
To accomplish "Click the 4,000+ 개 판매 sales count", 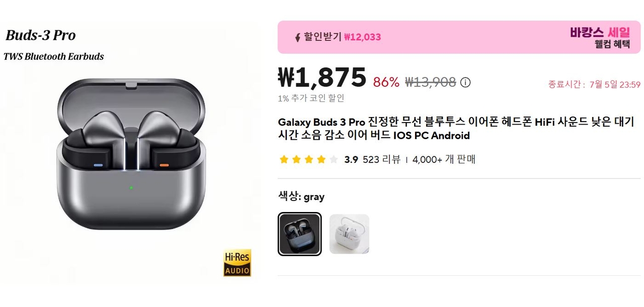I will 444,160.
